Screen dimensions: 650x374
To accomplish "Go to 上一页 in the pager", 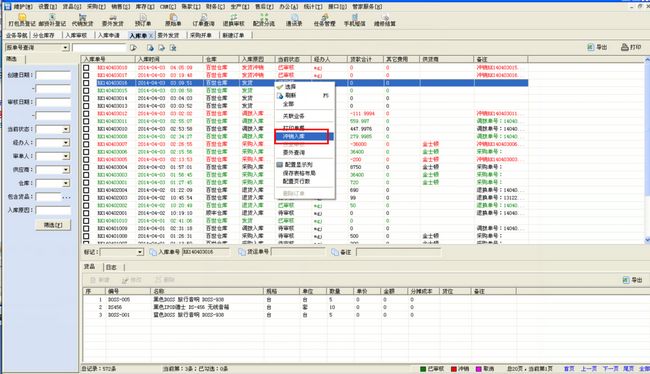I will coord(589,369).
